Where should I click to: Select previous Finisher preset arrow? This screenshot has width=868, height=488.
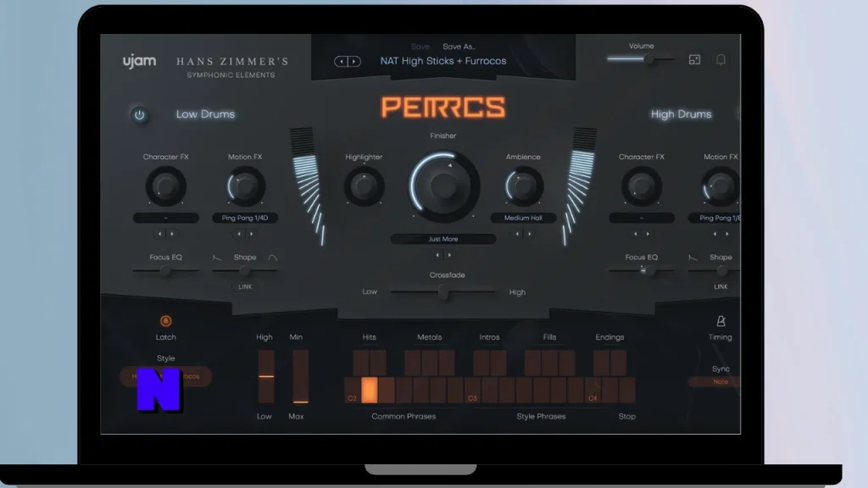pyautogui.click(x=437, y=255)
